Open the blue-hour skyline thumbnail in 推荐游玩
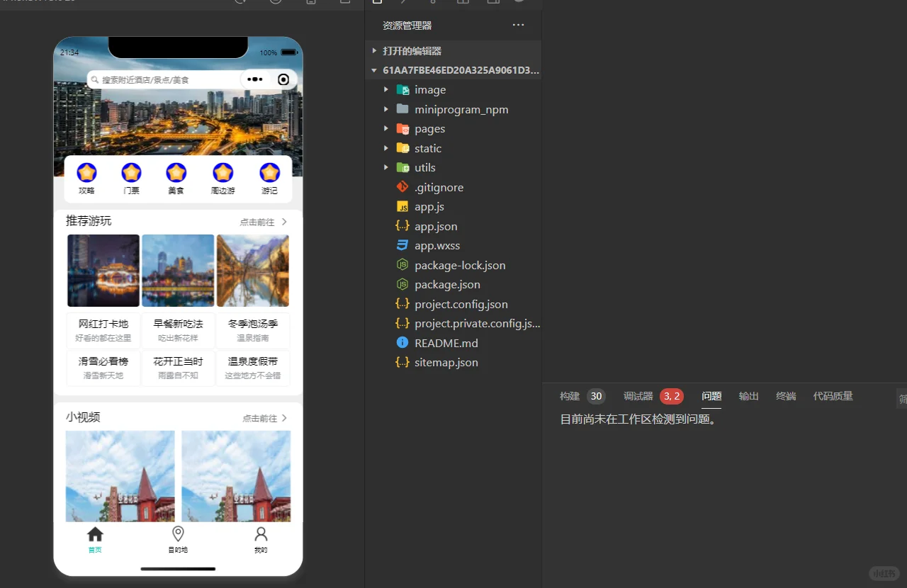The image size is (907, 588). click(x=178, y=271)
